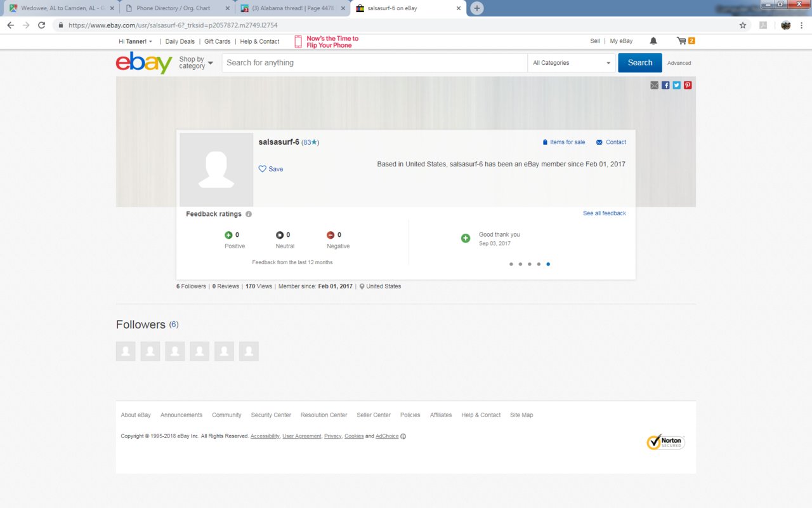Select the first feedback carousel dot
This screenshot has width=812, height=508.
[511, 264]
